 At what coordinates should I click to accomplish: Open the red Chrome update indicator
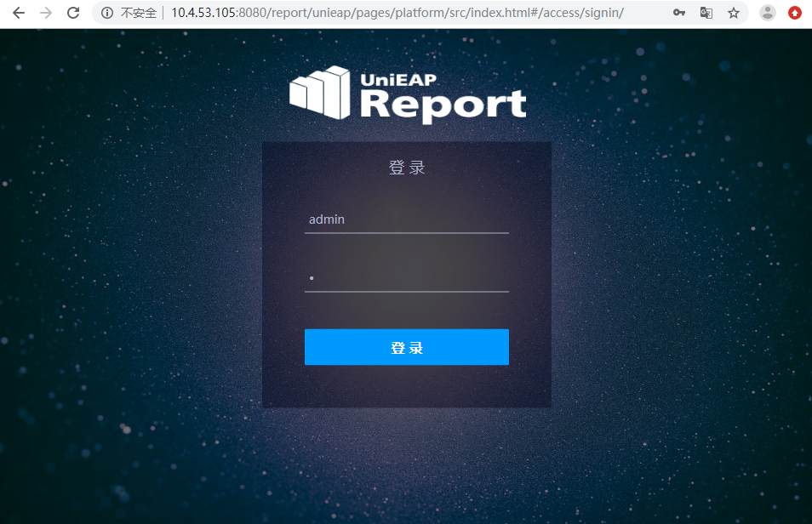pyautogui.click(x=795, y=13)
